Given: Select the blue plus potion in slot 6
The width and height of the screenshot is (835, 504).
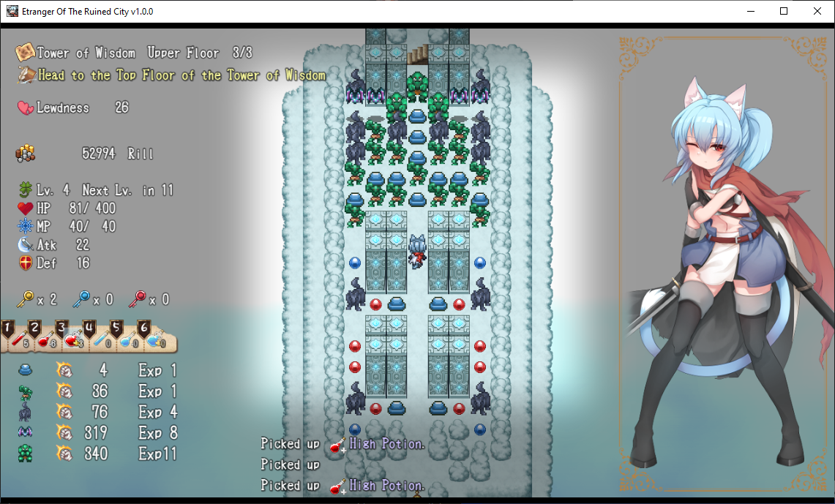Looking at the screenshot, I should pos(157,339).
